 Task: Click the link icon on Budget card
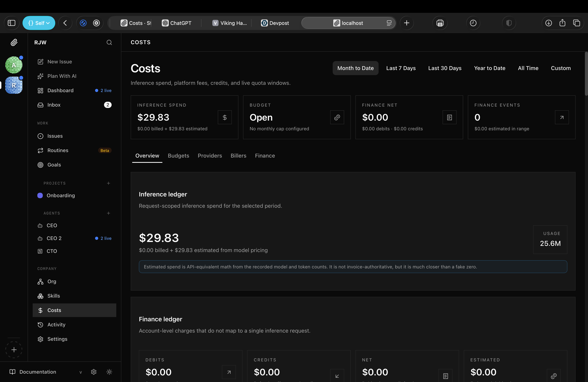[x=337, y=117]
